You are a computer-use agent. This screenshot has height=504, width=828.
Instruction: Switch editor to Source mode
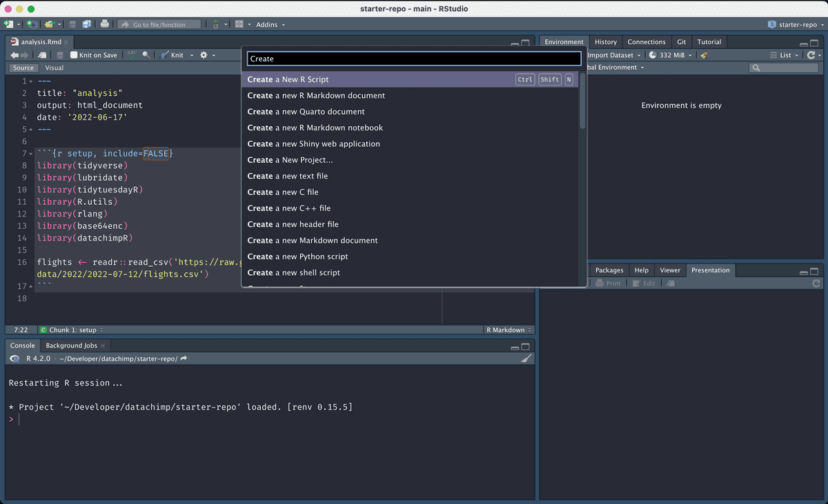[x=23, y=68]
